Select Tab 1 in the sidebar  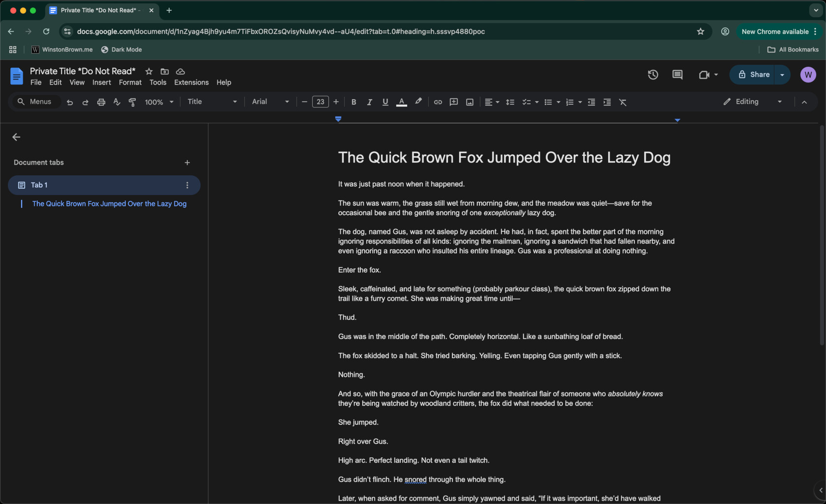104,185
